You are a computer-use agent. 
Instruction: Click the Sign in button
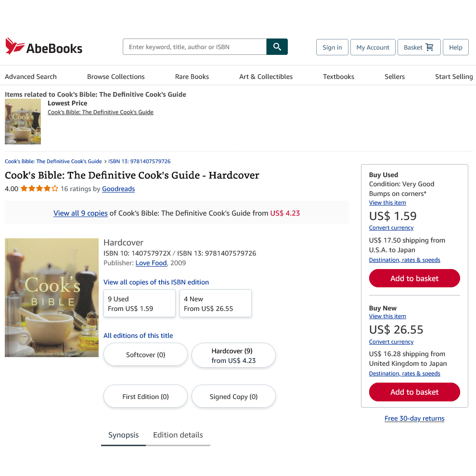click(x=332, y=47)
